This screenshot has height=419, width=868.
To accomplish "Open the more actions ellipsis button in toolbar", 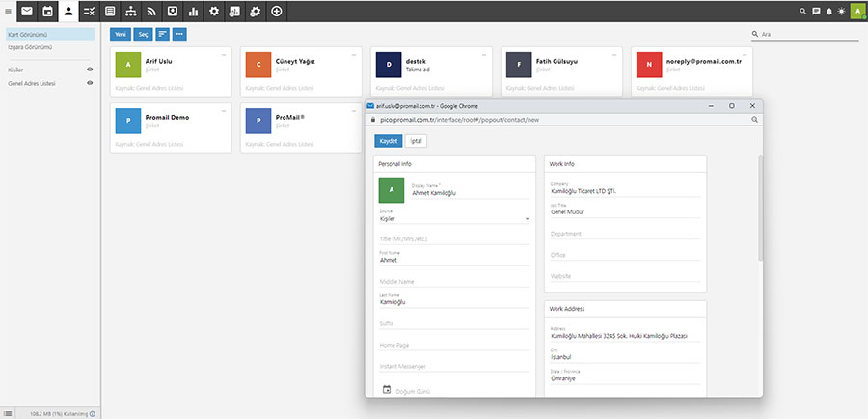I will coord(179,34).
